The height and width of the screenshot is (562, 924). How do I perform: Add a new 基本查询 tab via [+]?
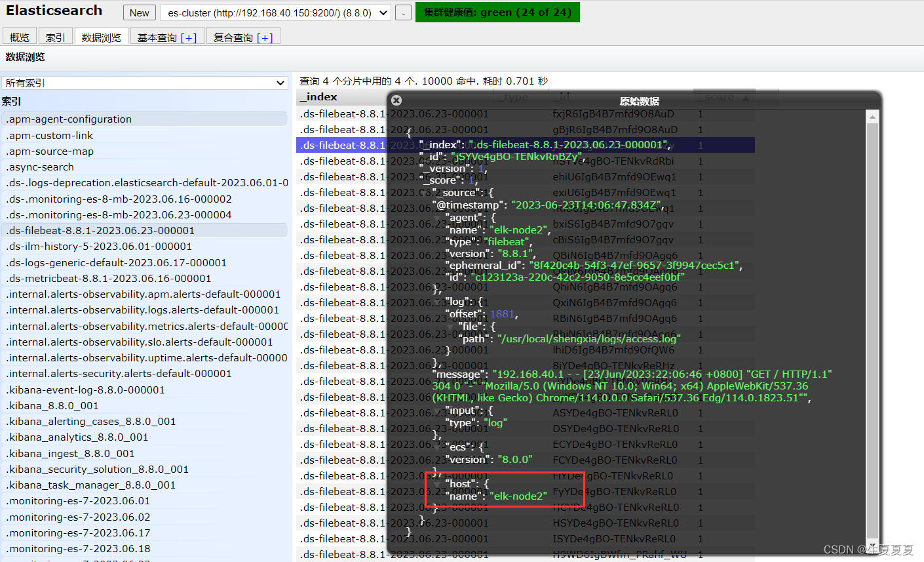click(189, 37)
